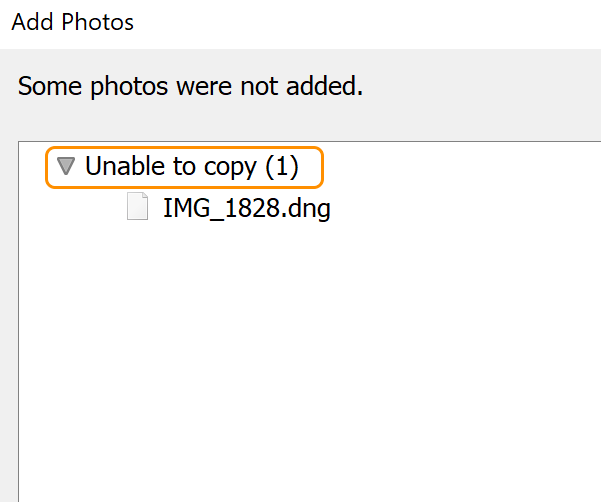601x502 pixels.
Task: Select the IMG_1828.dng file entry
Action: tap(246, 209)
